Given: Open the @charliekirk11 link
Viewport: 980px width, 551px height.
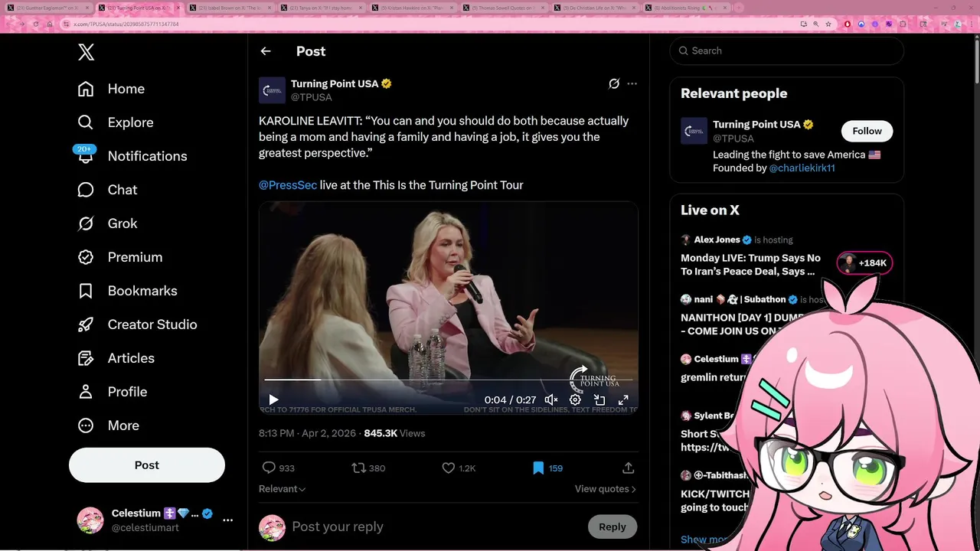Looking at the screenshot, I should tap(802, 168).
